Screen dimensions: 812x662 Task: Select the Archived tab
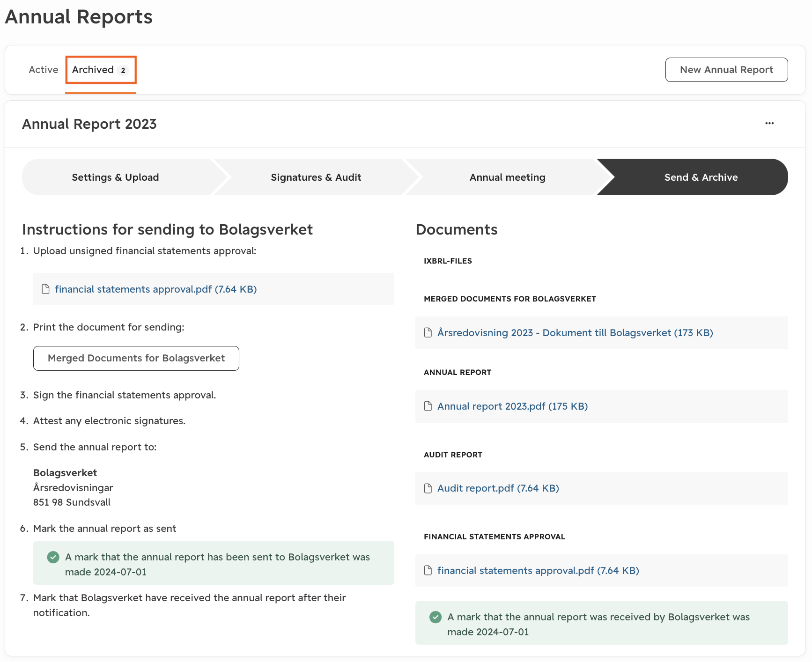click(x=101, y=70)
